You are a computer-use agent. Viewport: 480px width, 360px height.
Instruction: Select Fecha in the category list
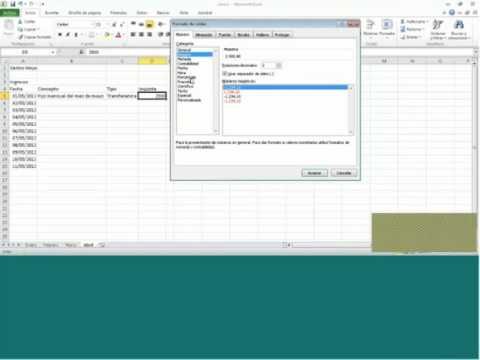point(183,68)
